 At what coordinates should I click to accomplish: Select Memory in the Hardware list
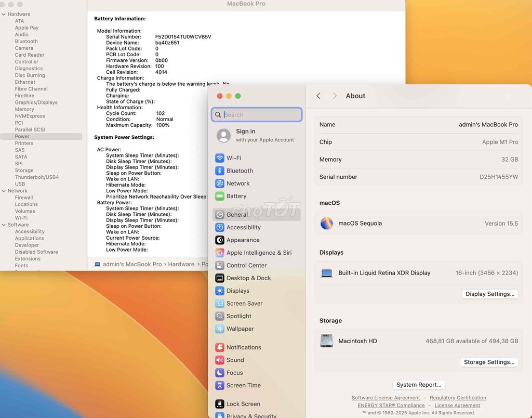pyautogui.click(x=24, y=109)
